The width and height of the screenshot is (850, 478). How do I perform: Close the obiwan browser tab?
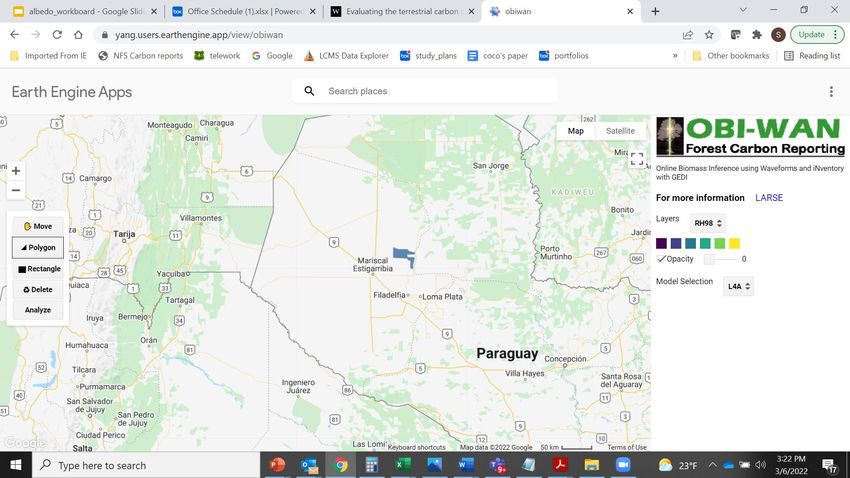pos(630,11)
